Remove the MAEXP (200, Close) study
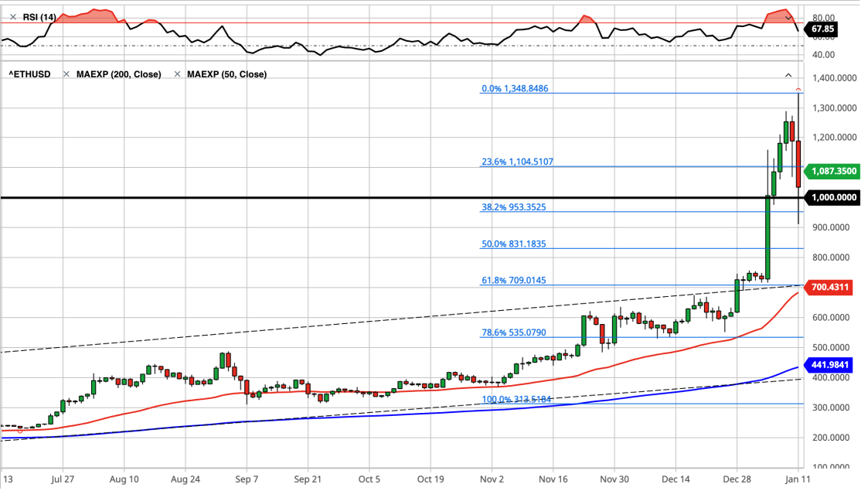 [66, 74]
